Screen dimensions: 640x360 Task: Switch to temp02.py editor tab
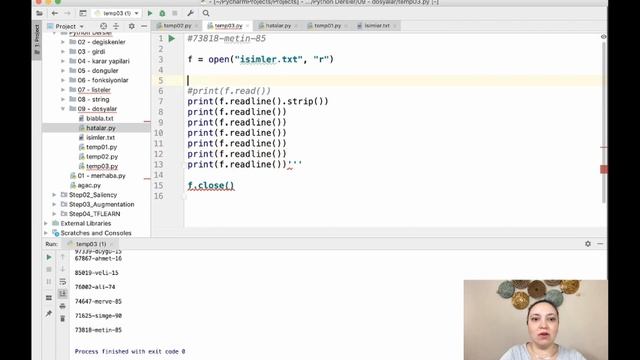pyautogui.click(x=177, y=25)
